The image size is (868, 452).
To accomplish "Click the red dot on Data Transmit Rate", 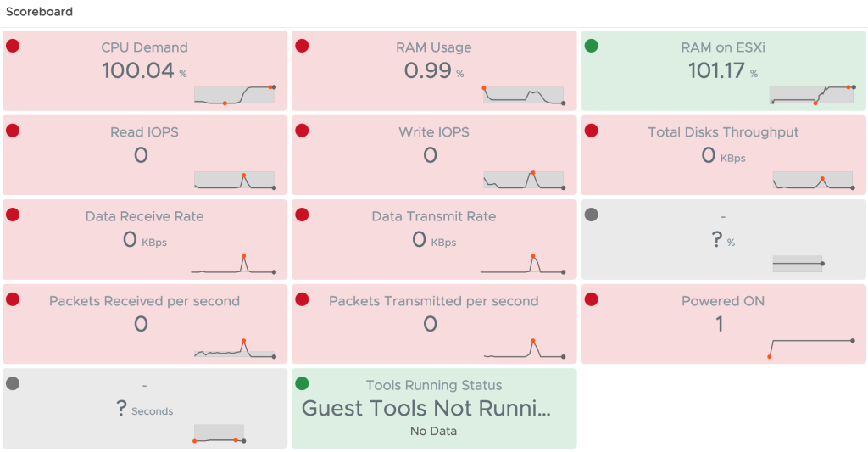I will (302, 215).
